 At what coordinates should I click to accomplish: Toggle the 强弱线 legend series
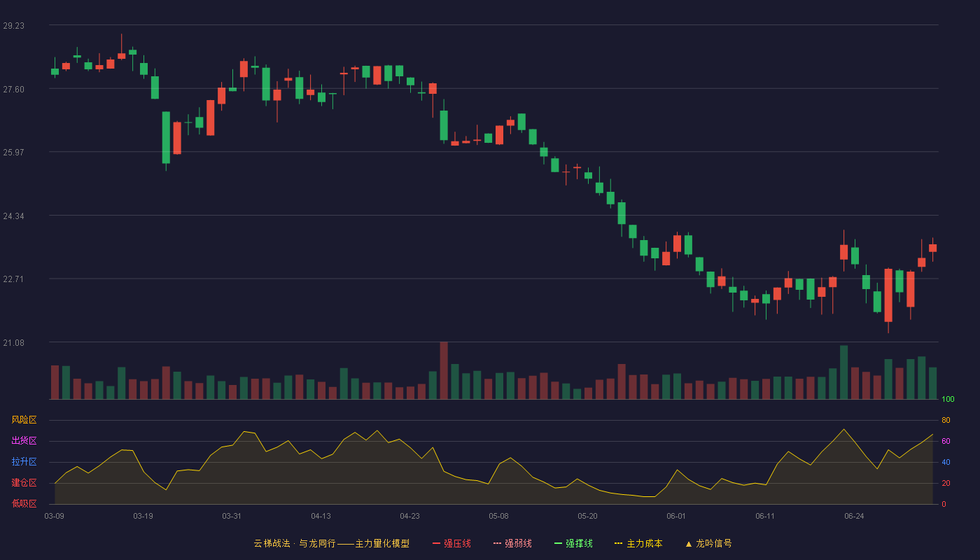[512, 543]
